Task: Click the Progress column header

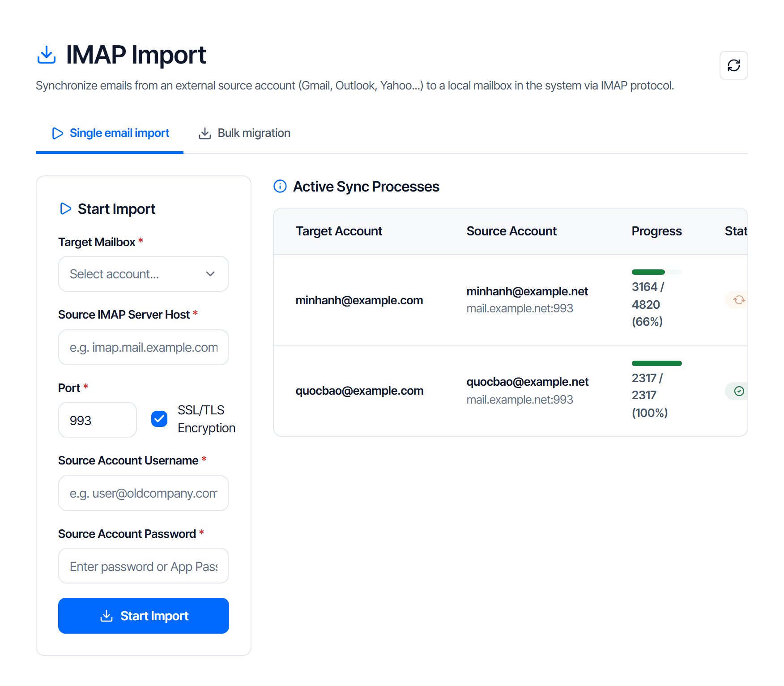Action: click(x=656, y=231)
